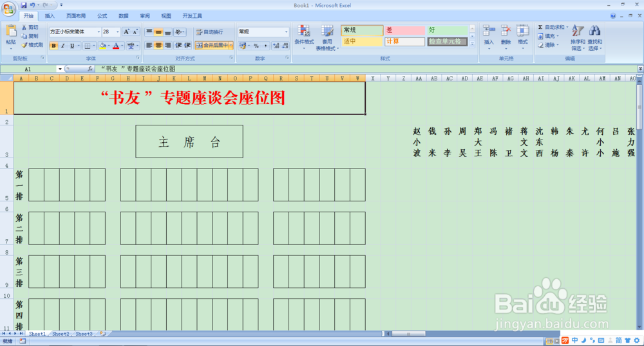Switch to Sheet2 worksheet tab

[61, 334]
